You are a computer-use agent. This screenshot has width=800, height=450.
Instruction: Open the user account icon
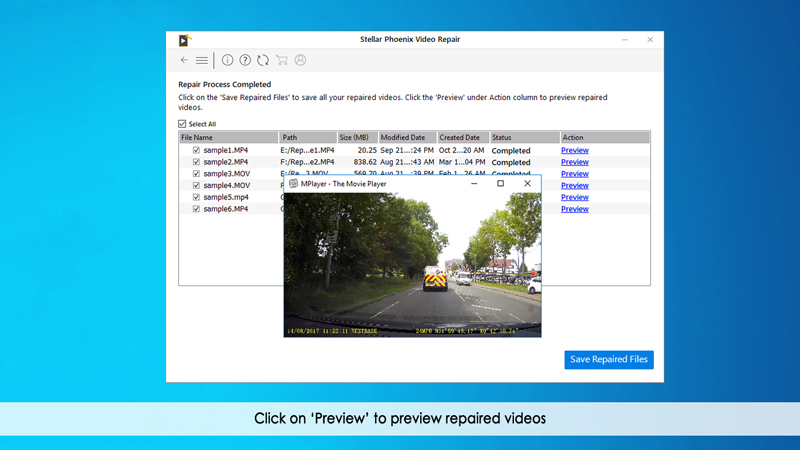(301, 60)
